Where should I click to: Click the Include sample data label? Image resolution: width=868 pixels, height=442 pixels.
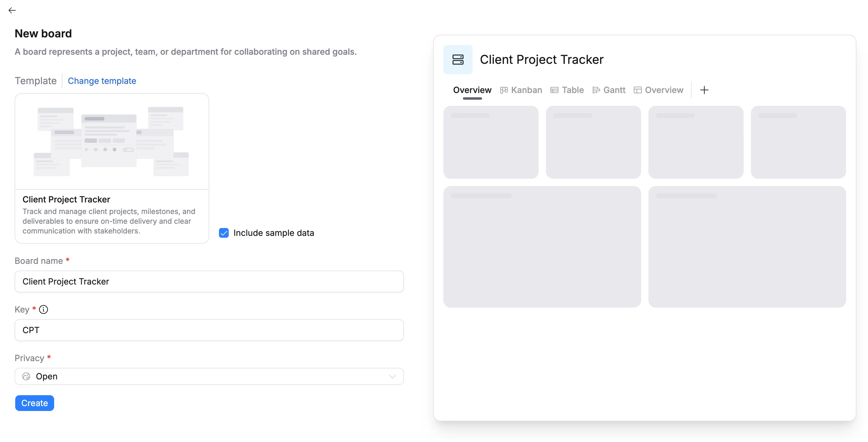pos(274,233)
